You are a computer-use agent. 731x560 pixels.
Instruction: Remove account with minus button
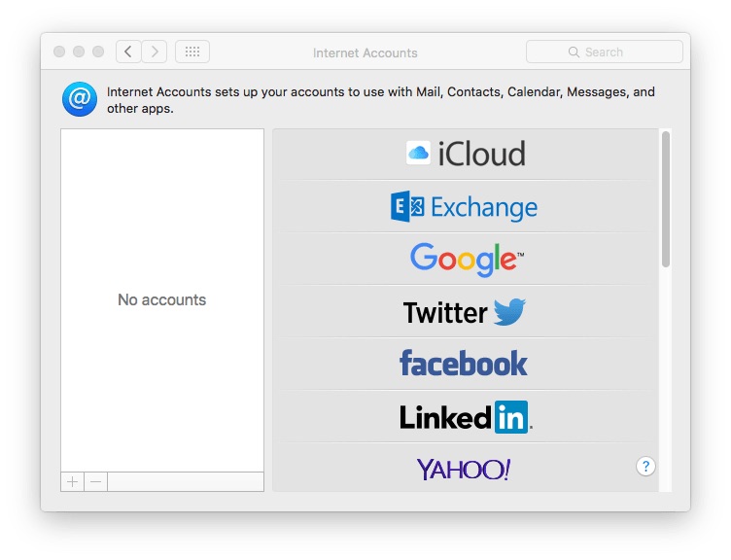click(96, 481)
